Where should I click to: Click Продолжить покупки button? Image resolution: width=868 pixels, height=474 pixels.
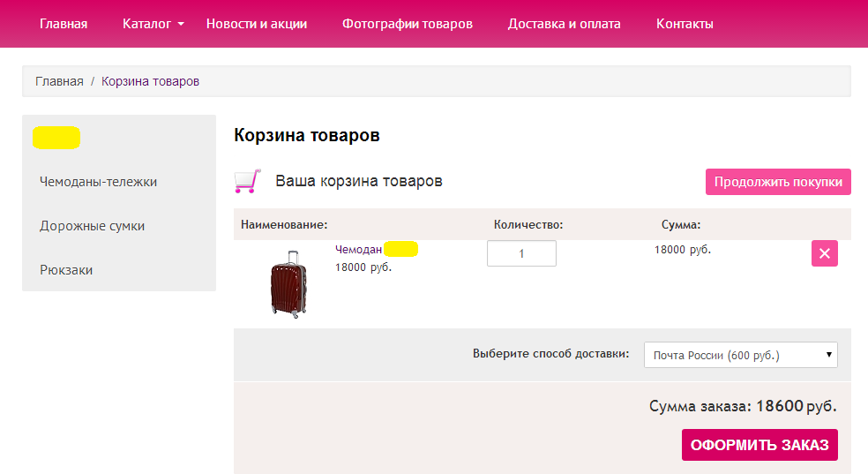point(778,182)
